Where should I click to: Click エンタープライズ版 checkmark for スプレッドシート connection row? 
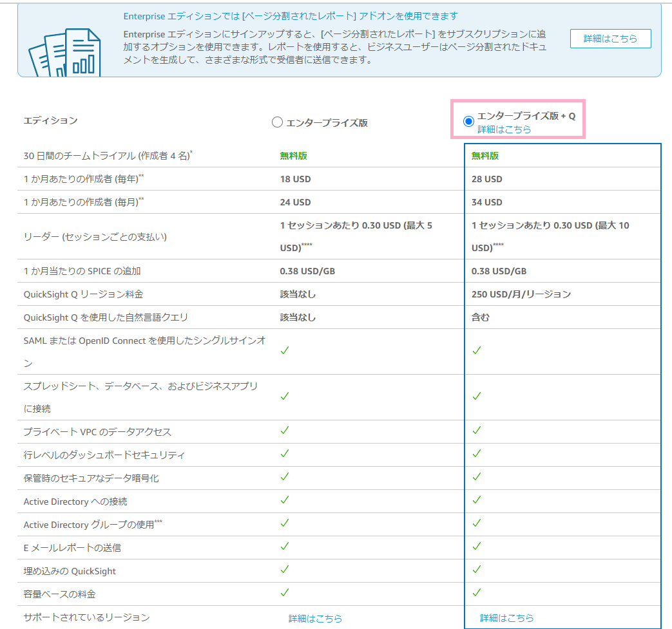(285, 396)
